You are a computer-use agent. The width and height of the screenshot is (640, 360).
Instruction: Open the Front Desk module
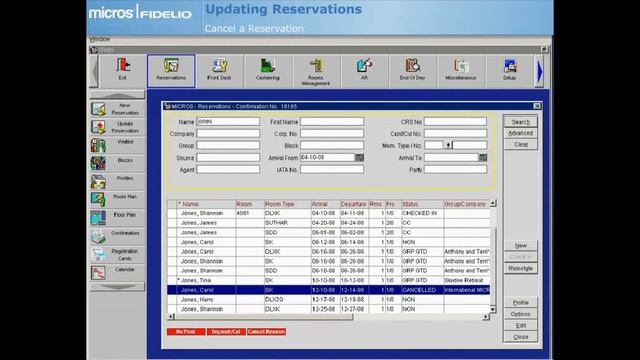[219, 71]
